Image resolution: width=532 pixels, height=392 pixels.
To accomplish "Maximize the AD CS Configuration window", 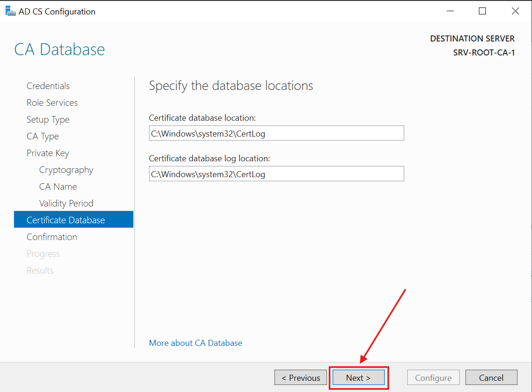I will (x=483, y=11).
